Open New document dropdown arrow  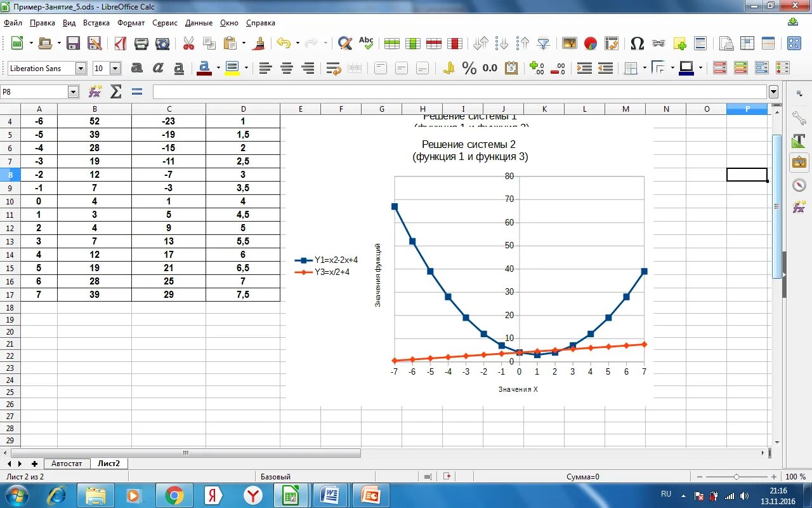(x=32, y=43)
